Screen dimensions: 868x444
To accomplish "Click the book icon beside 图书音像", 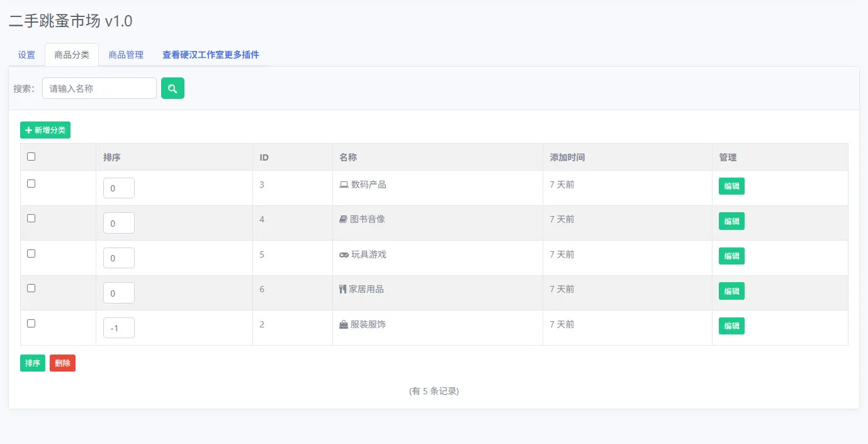I will pos(343,219).
